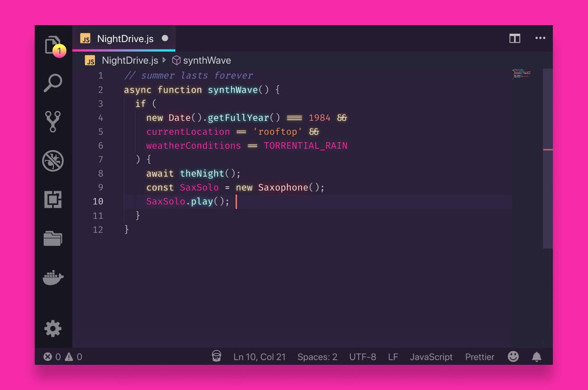The height and width of the screenshot is (390, 588).
Task: Open the Docker extension panel
Action: click(53, 278)
